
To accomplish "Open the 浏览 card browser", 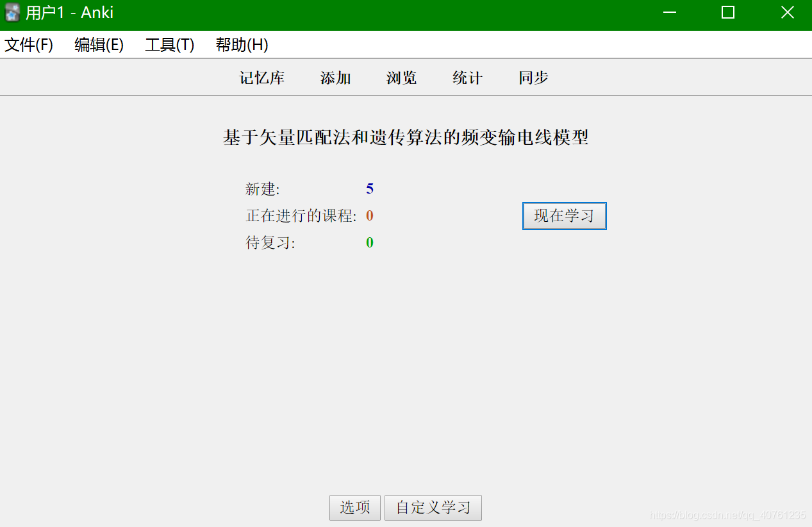I will tap(401, 77).
